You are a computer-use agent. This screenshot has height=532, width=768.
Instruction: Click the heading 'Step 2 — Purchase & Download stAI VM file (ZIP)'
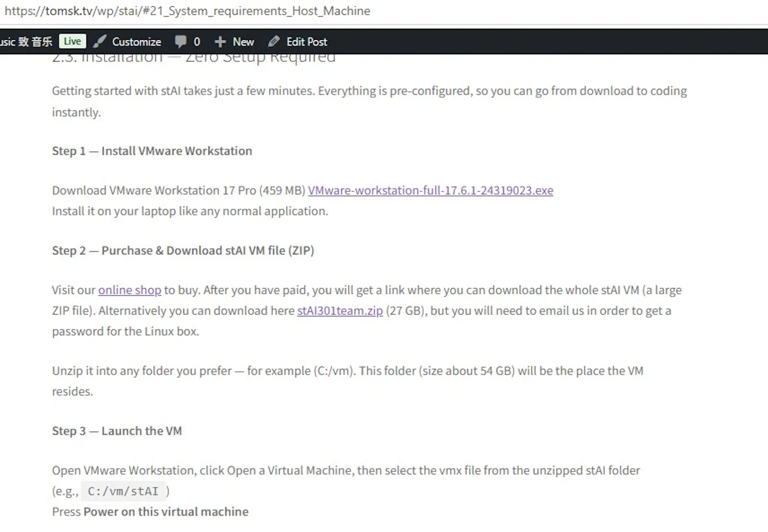pyautogui.click(x=183, y=251)
